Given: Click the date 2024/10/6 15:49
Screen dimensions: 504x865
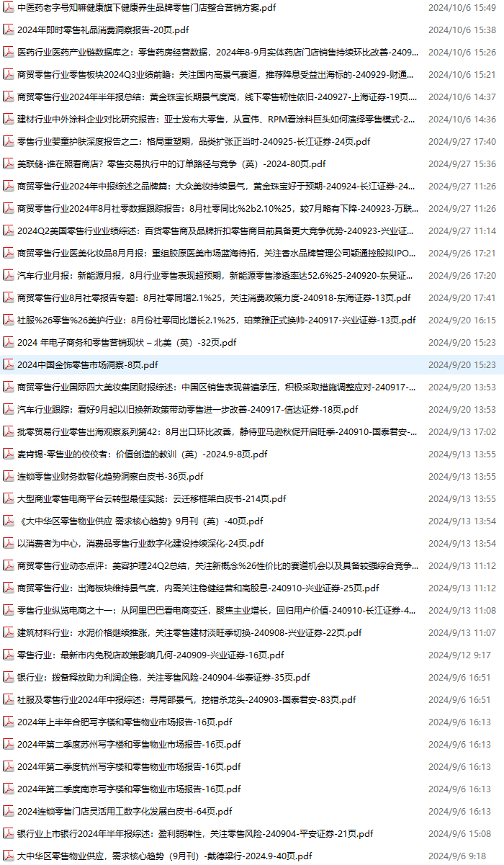Looking at the screenshot, I should (462, 8).
